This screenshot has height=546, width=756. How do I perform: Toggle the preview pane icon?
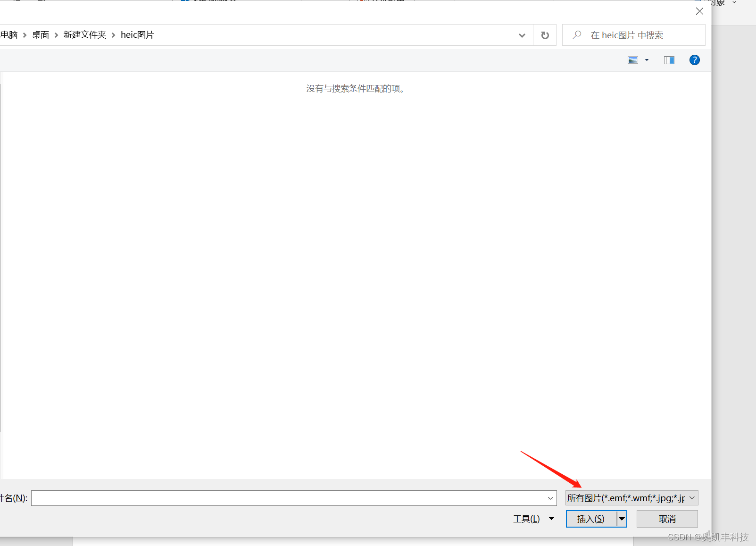click(669, 60)
